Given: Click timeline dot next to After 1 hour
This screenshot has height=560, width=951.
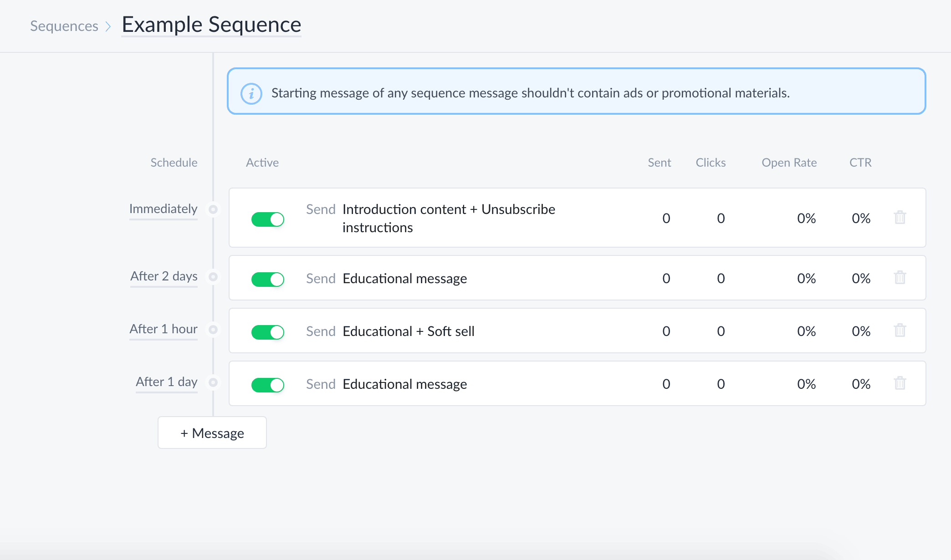Looking at the screenshot, I should [x=213, y=330].
